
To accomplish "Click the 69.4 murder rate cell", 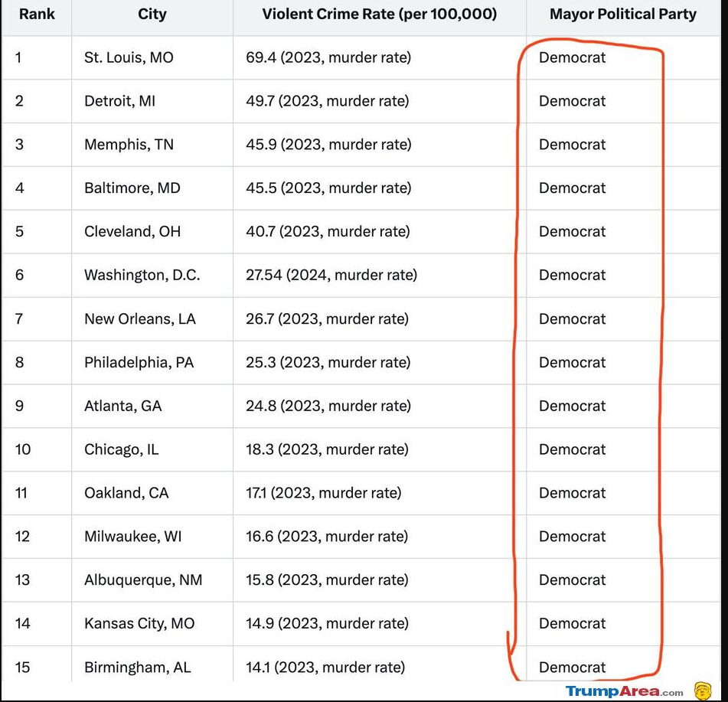I will (380, 57).
